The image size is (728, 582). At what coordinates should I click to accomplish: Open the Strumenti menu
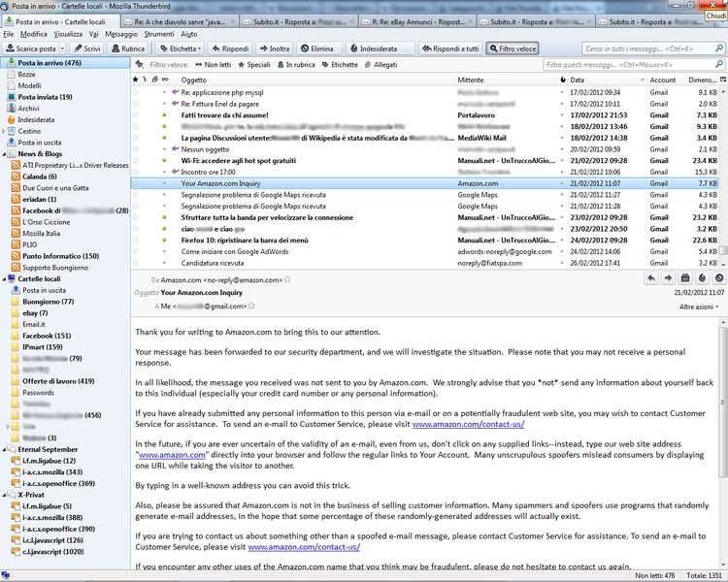pyautogui.click(x=159, y=34)
